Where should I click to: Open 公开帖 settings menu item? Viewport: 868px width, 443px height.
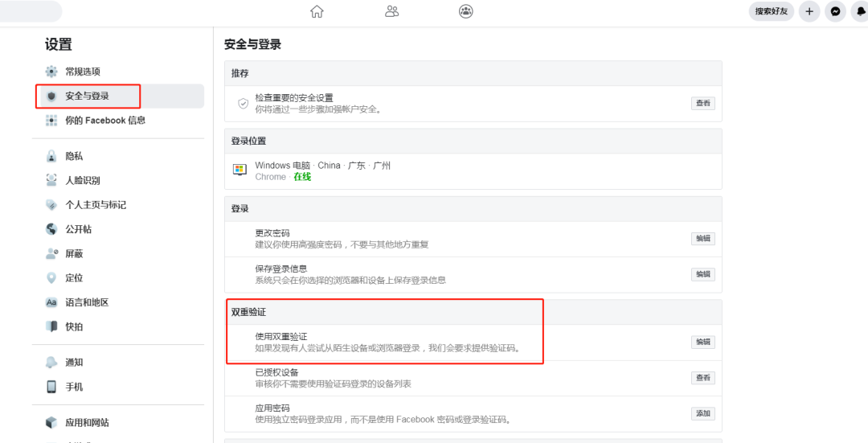pyautogui.click(x=118, y=229)
